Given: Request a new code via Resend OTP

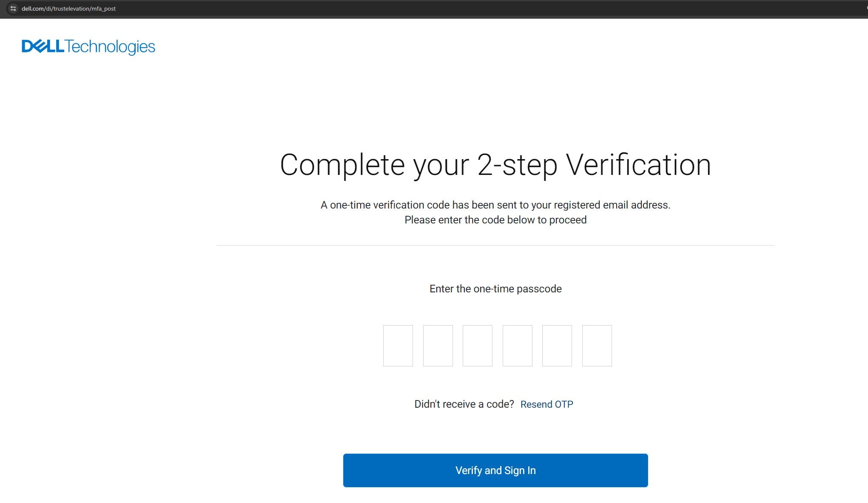Looking at the screenshot, I should [546, 404].
